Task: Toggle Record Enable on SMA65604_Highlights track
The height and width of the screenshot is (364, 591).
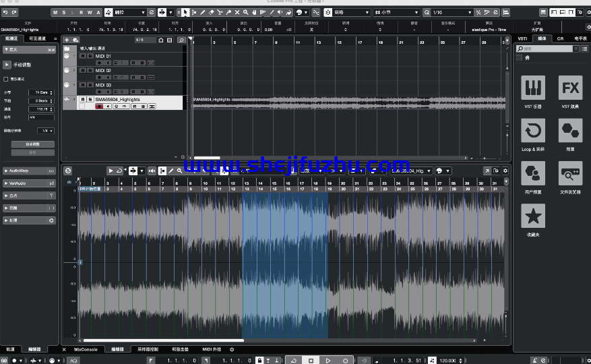Action: pyautogui.click(x=99, y=107)
